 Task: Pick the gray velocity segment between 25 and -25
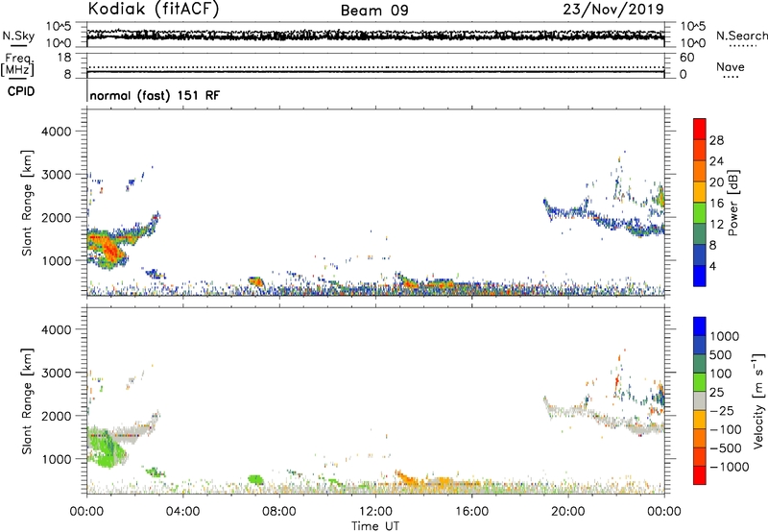pos(700,400)
